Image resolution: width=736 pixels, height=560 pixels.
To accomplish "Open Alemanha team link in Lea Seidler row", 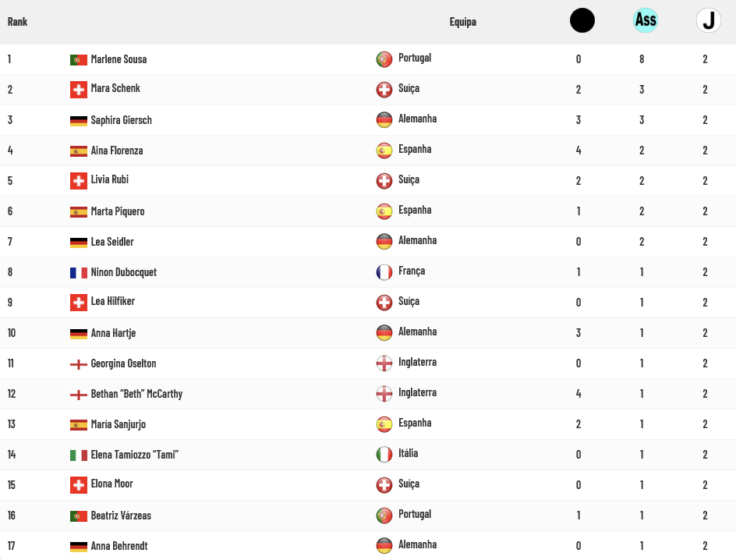I will click(x=417, y=240).
